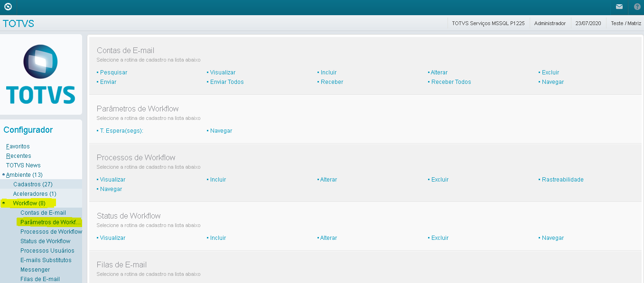Click Teste / Matriz company label
Screen dimensions: 644x283
pyautogui.click(x=626, y=23)
